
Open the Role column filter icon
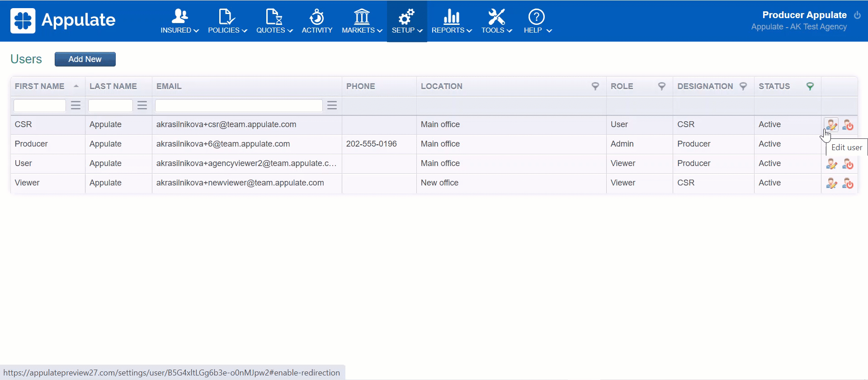[661, 86]
